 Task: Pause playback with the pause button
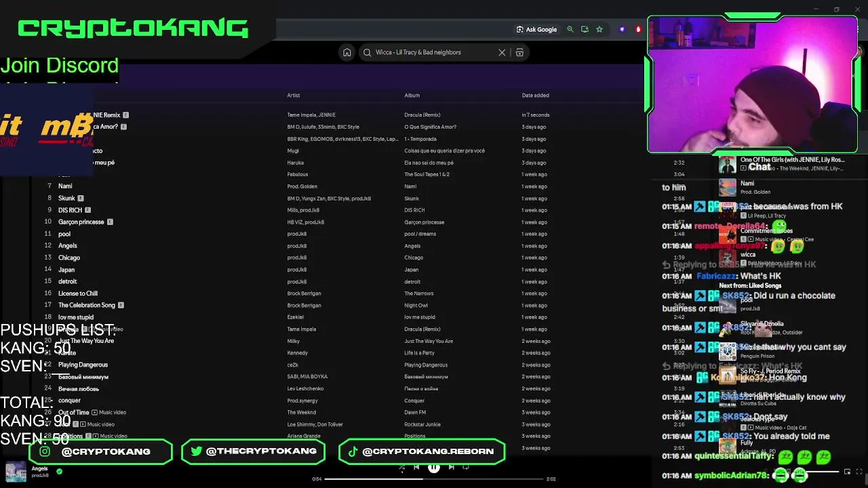434,466
